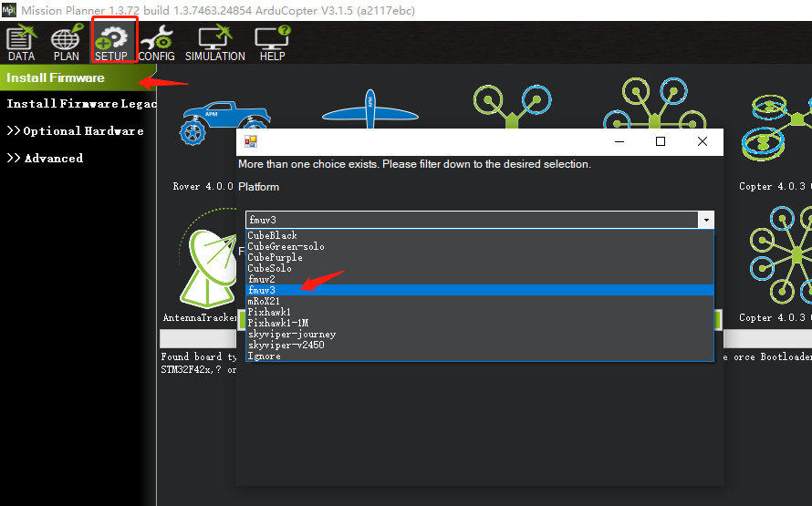Screen dimensions: 812x506
Task: Open the HELP screen
Action: click(x=273, y=43)
